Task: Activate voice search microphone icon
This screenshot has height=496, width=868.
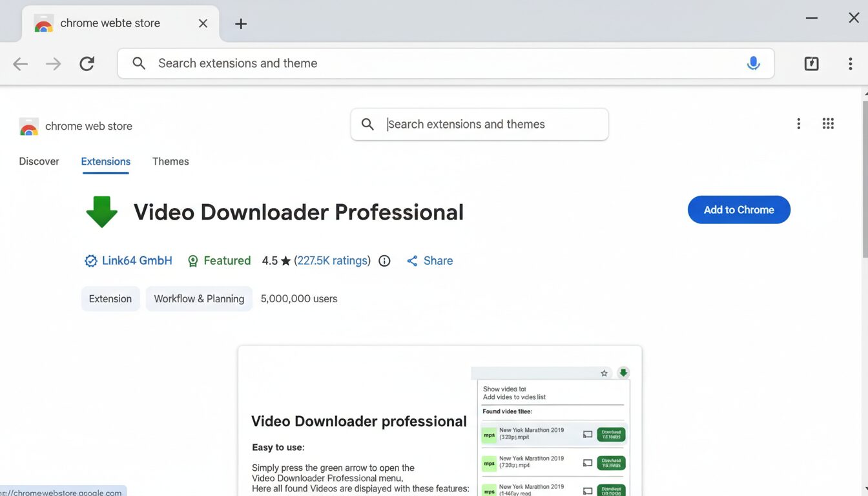Action: (753, 63)
